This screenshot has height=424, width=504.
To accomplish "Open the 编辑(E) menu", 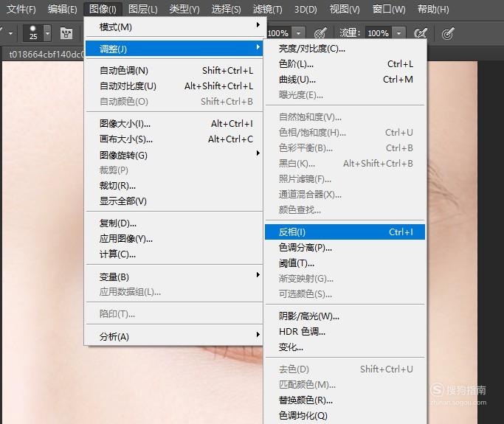I will (63, 9).
